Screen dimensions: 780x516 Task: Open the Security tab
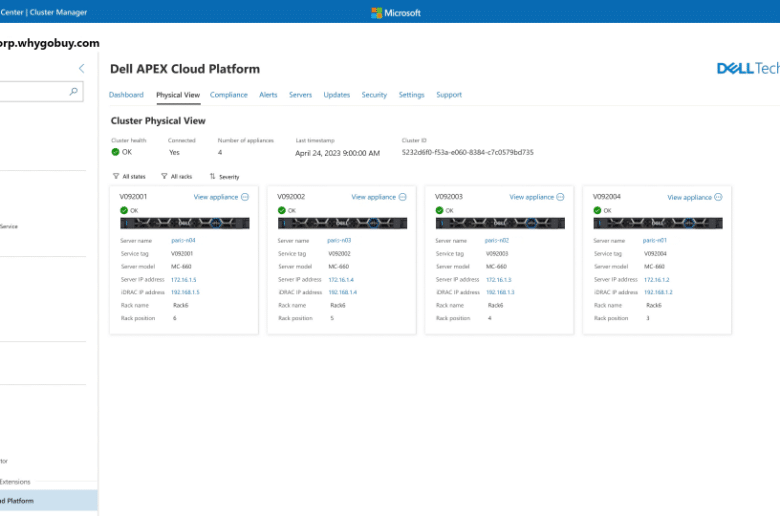tap(374, 95)
